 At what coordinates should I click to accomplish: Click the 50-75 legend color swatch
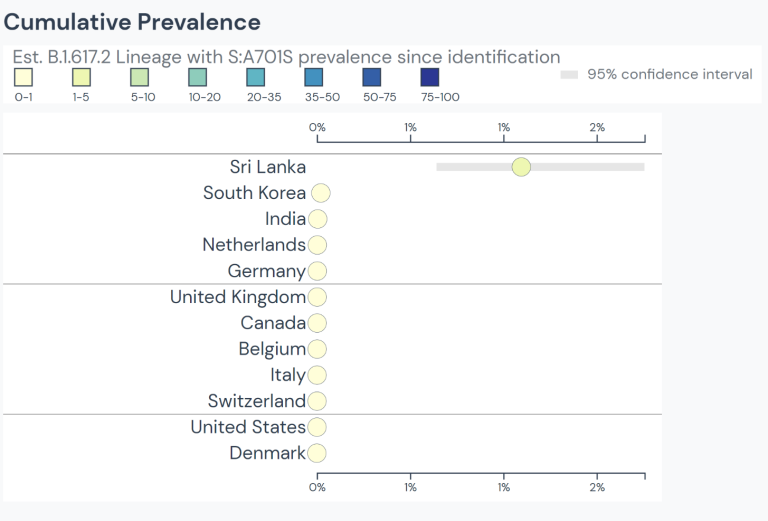click(x=371, y=77)
